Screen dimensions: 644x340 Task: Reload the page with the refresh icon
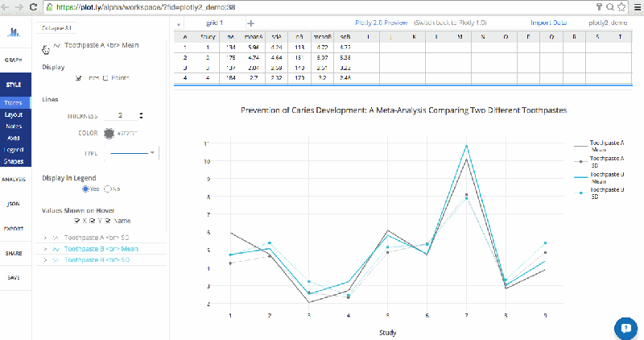pyautogui.click(x=33, y=7)
